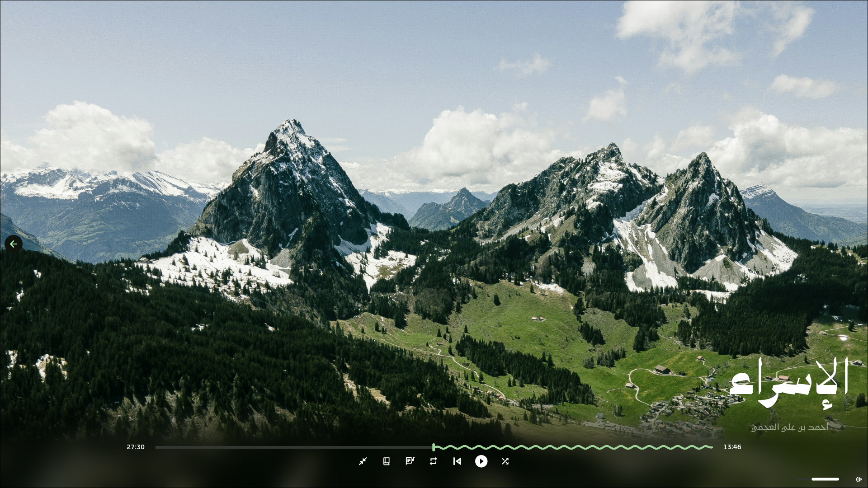The image size is (868, 488).
Task: Seek within the wavy green progress section
Action: pos(574,447)
